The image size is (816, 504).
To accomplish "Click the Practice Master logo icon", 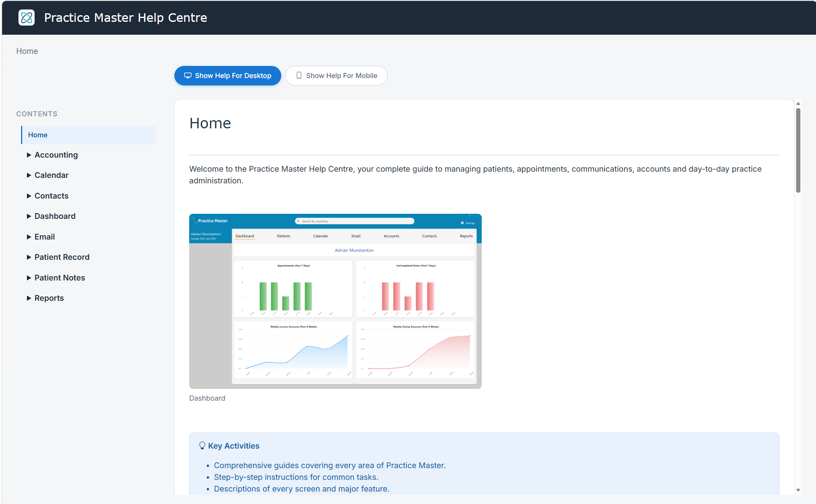I will tap(27, 18).
